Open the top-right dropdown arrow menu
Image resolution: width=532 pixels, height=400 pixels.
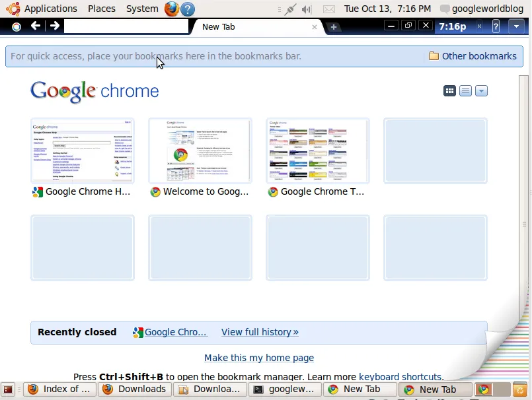pos(516,26)
